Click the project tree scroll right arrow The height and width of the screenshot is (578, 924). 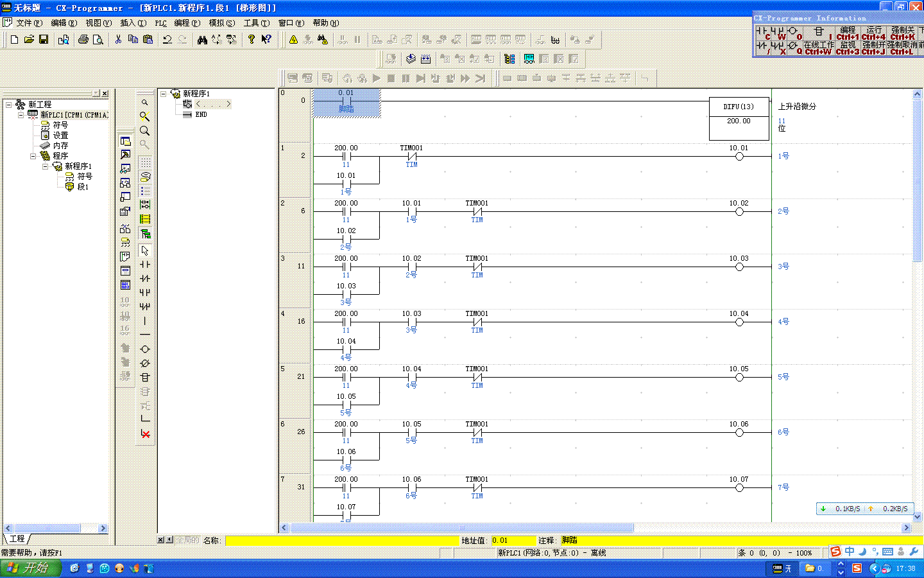click(103, 528)
